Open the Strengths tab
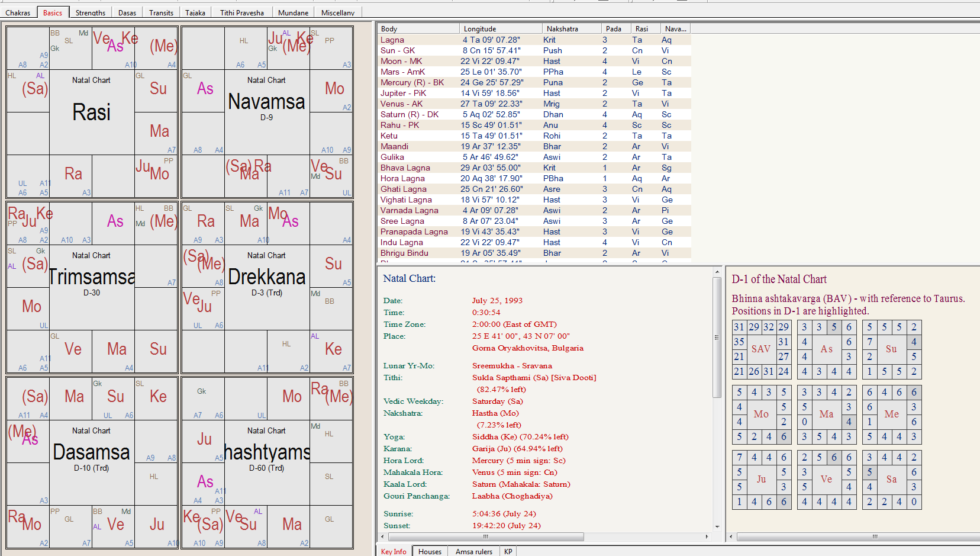This screenshot has height=556, width=980. (91, 12)
